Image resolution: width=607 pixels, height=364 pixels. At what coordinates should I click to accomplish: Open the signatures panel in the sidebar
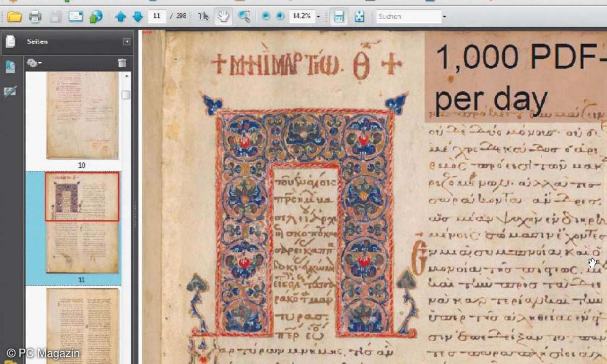pyautogui.click(x=10, y=92)
